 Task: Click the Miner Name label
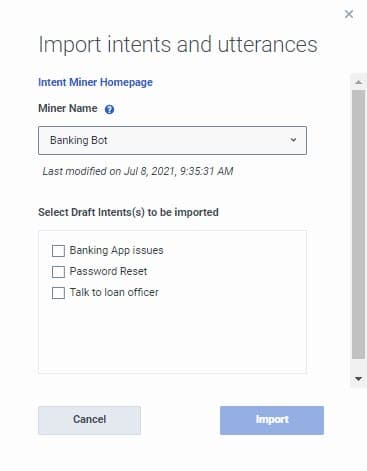[68, 108]
